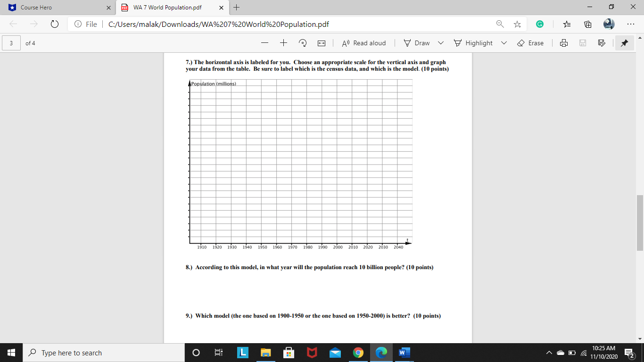Open page fit view mode
Screen dimensions: 644x362
click(322, 43)
